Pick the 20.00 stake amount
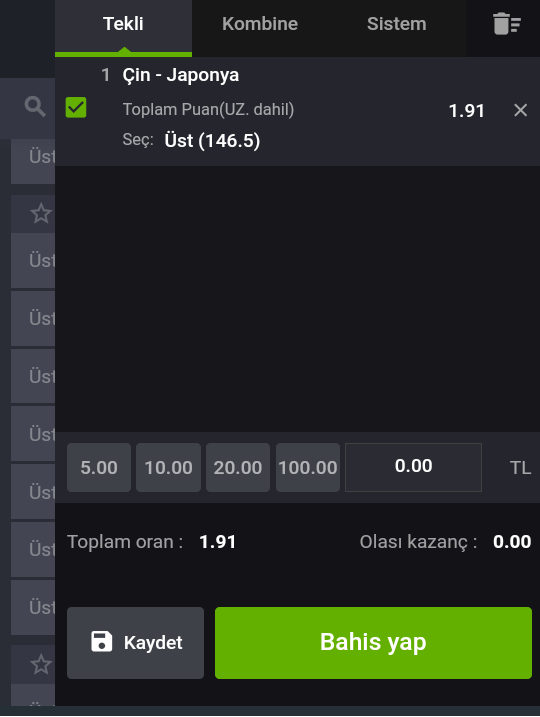Image resolution: width=540 pixels, height=717 pixels. tap(238, 467)
